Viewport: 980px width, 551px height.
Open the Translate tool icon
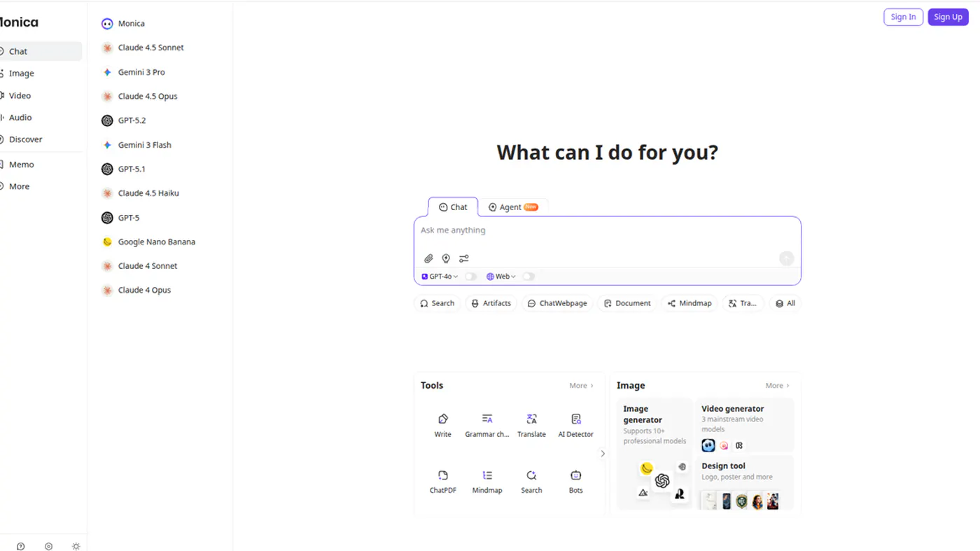(531, 419)
